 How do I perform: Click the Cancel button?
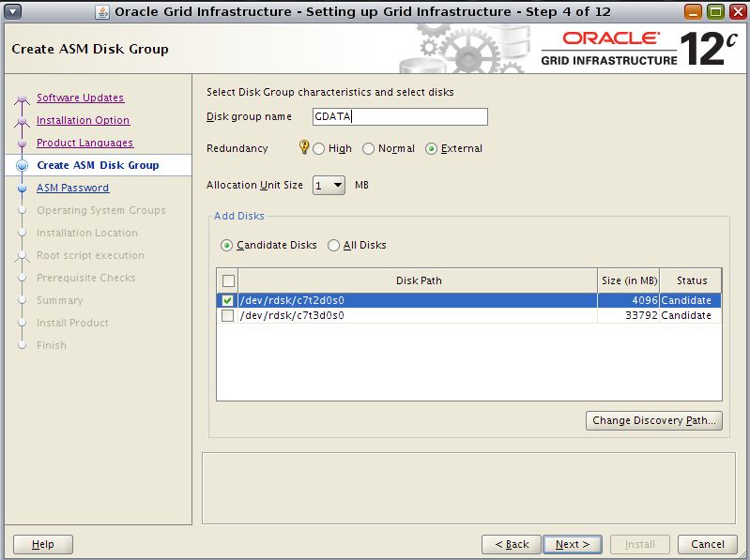(x=708, y=544)
